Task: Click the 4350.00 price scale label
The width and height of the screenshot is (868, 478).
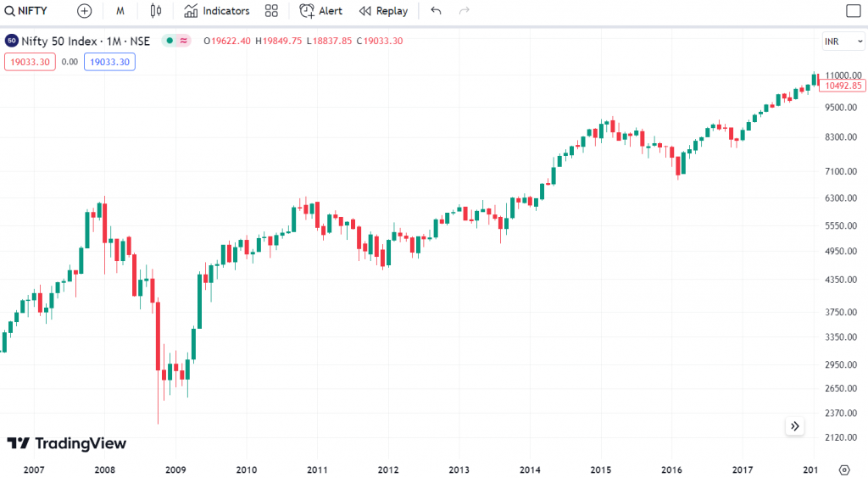Action: click(x=841, y=280)
